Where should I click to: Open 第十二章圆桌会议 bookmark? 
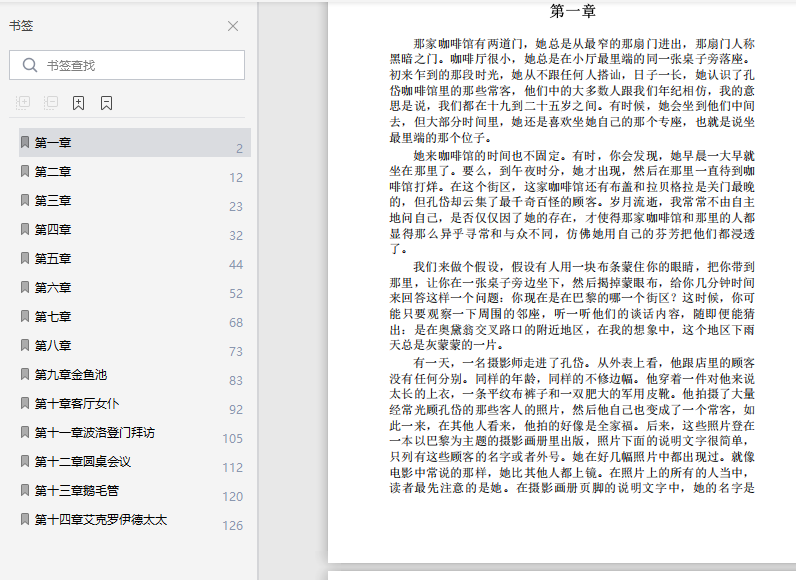tap(135, 461)
